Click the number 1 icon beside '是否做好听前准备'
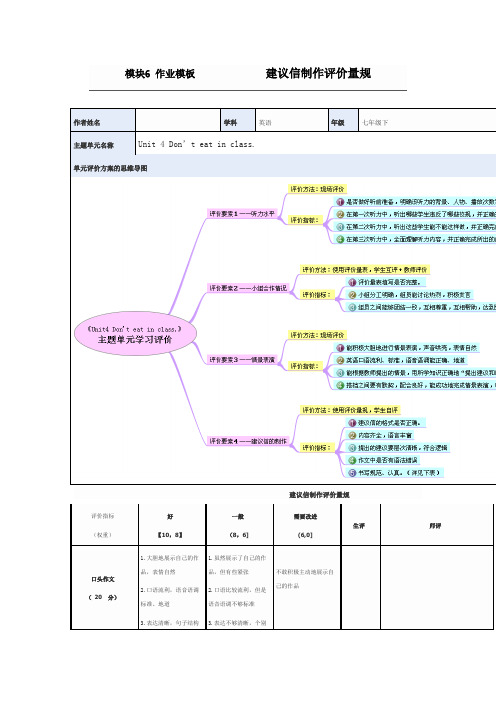The width and height of the screenshot is (496, 702). click(340, 202)
